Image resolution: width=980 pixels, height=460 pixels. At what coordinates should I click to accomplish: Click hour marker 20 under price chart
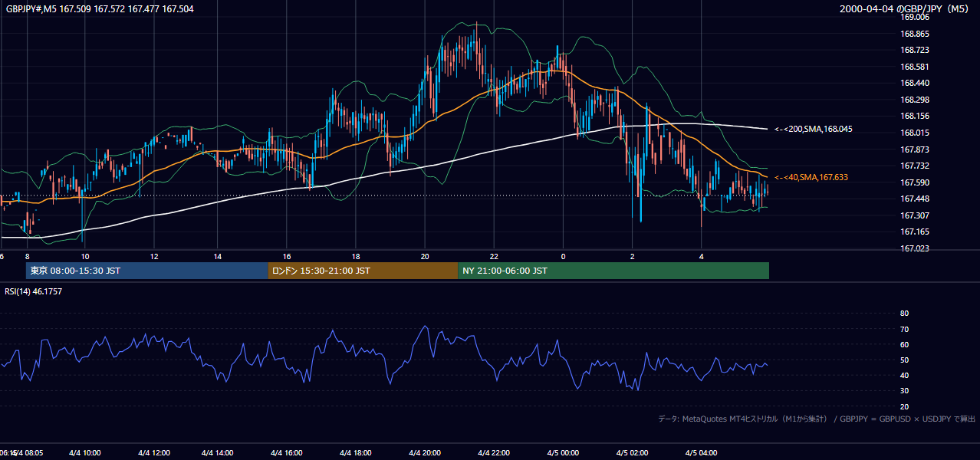pyautogui.click(x=425, y=256)
